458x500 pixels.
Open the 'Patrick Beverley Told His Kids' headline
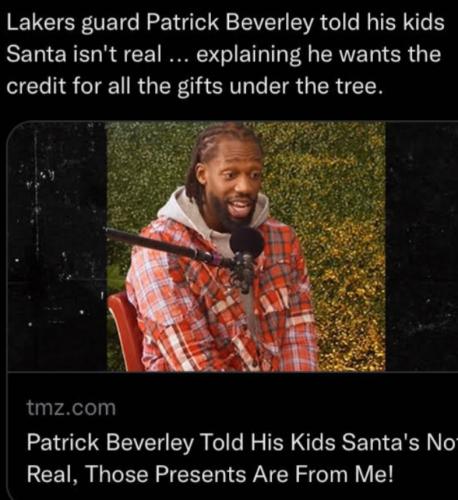point(242,443)
